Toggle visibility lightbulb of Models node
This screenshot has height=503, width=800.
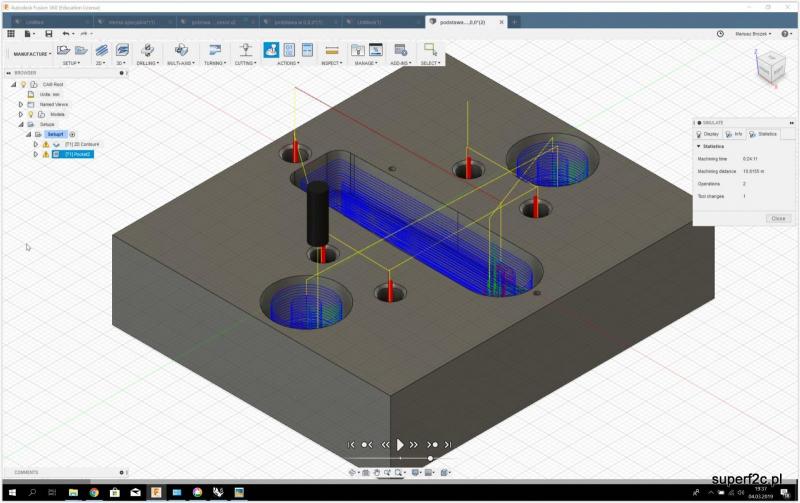click(30, 114)
